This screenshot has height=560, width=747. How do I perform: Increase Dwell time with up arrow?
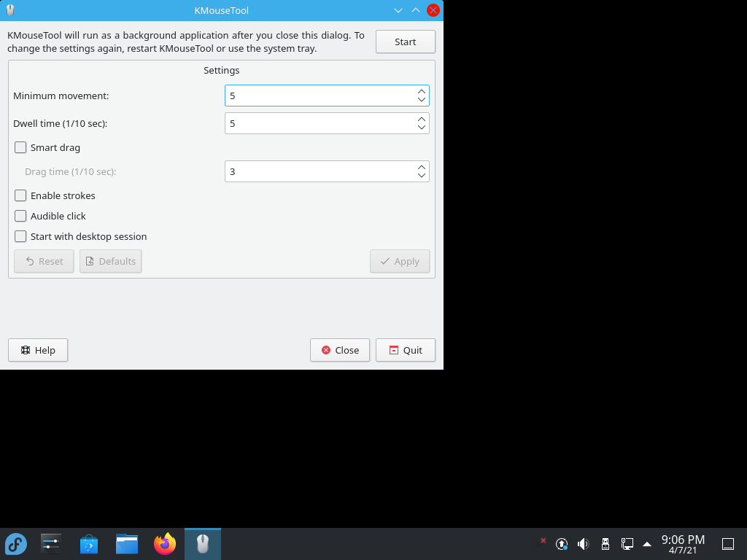point(421,119)
